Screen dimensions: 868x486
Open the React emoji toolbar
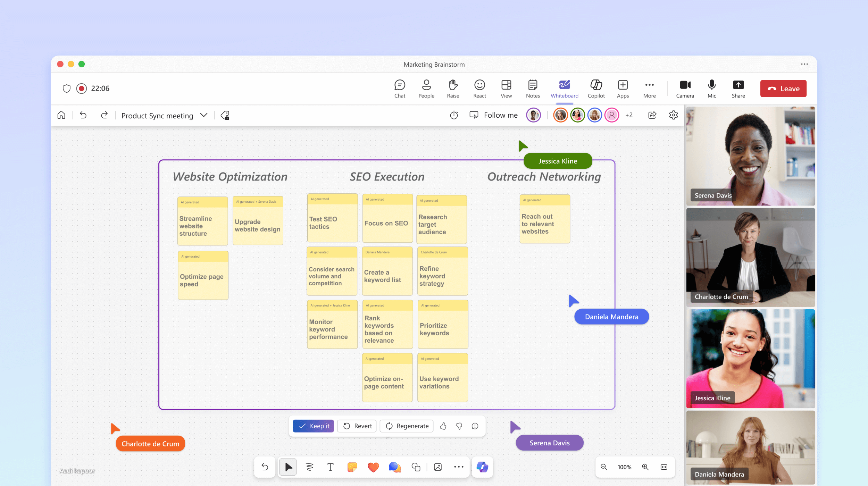pyautogui.click(x=480, y=88)
